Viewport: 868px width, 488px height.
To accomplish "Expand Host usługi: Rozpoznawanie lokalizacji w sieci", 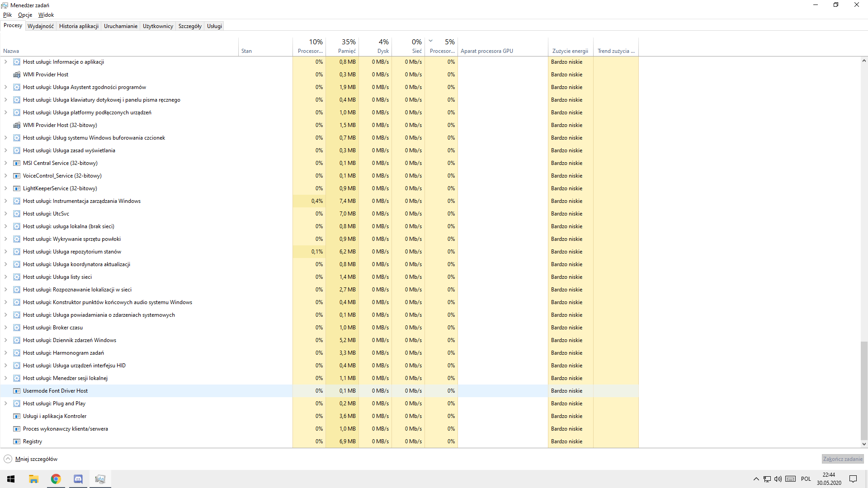I will (6, 290).
